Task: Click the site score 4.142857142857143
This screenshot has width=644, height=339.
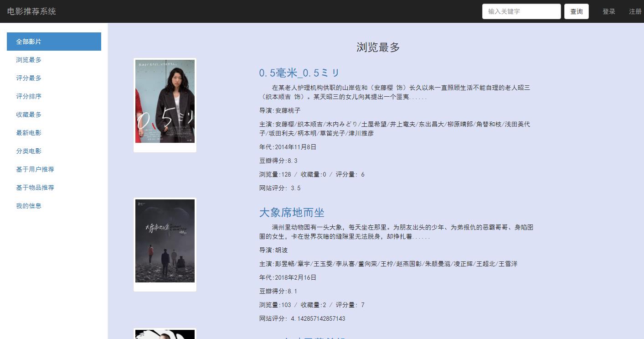Action: (318, 318)
